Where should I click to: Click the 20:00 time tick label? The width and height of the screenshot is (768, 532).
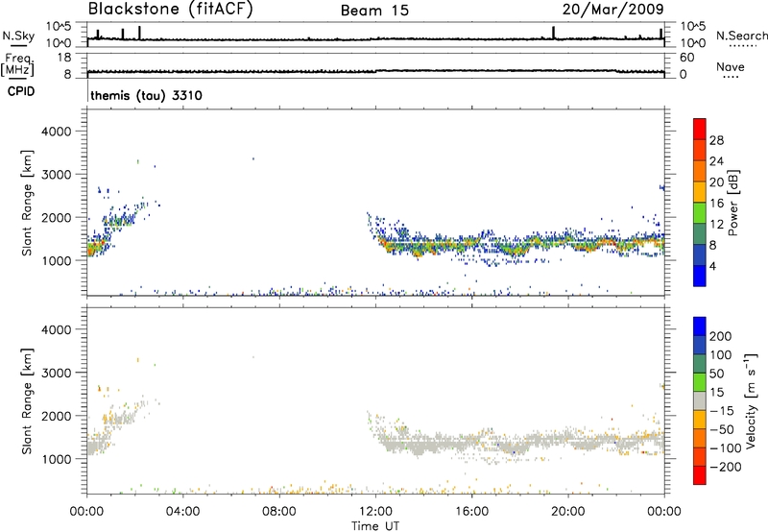[568, 512]
